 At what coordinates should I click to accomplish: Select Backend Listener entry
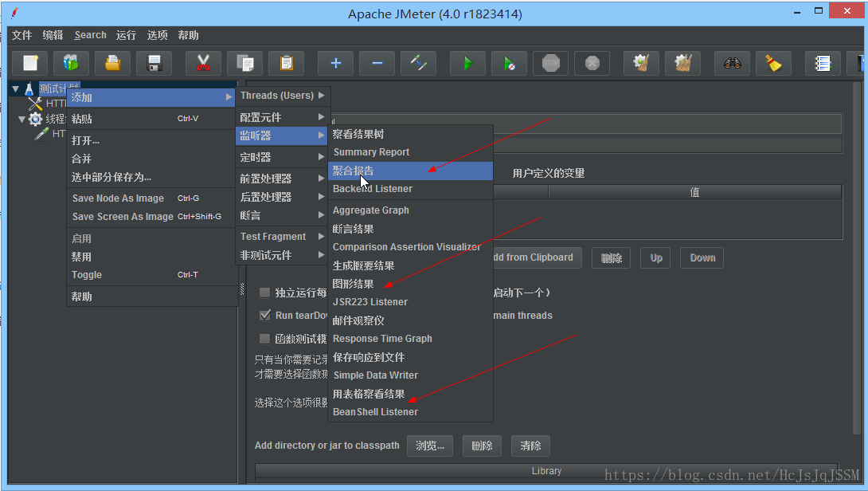(x=410, y=188)
